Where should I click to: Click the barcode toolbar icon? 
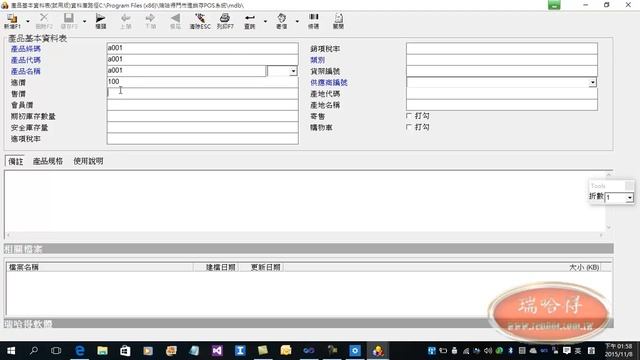pos(313,21)
